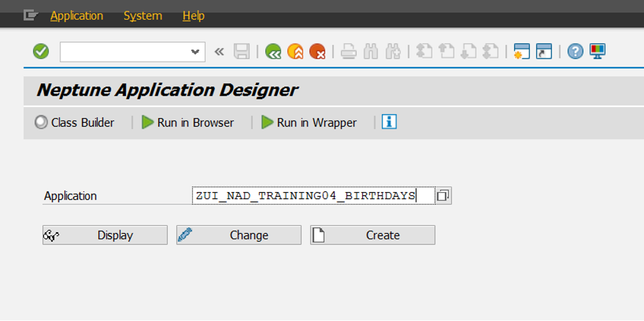Viewport: 644px width, 321px height.
Task: Click Run in Browser
Action: pyautogui.click(x=188, y=123)
